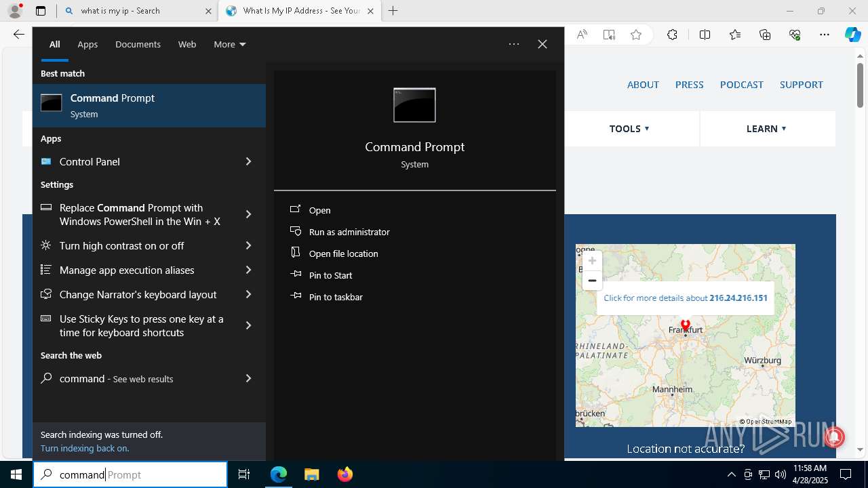Click the PRESS link on webpage
The height and width of the screenshot is (488, 868).
(689, 85)
